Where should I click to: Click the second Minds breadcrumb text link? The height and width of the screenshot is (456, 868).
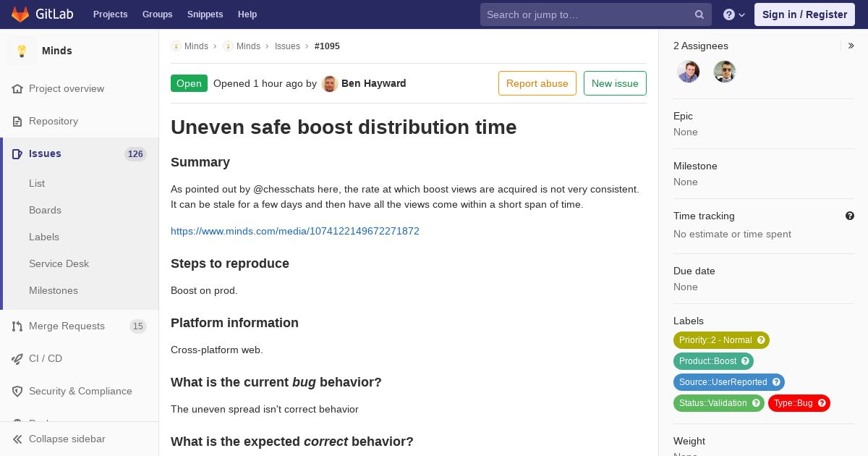coord(248,46)
